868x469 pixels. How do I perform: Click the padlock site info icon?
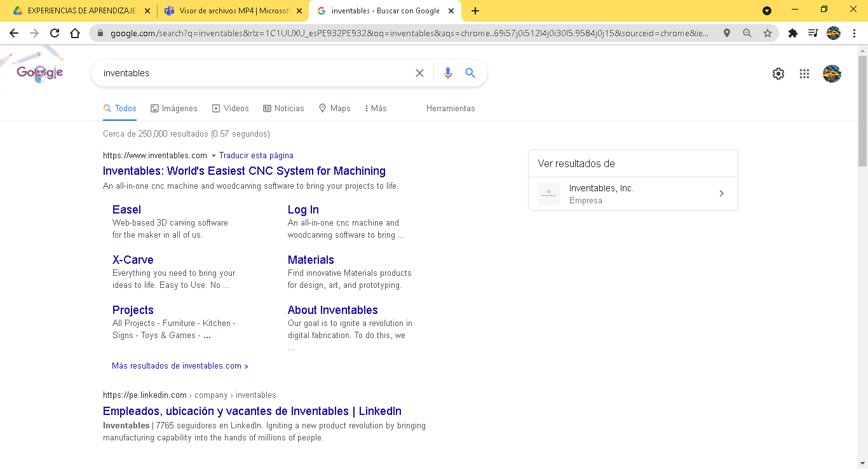tap(100, 33)
